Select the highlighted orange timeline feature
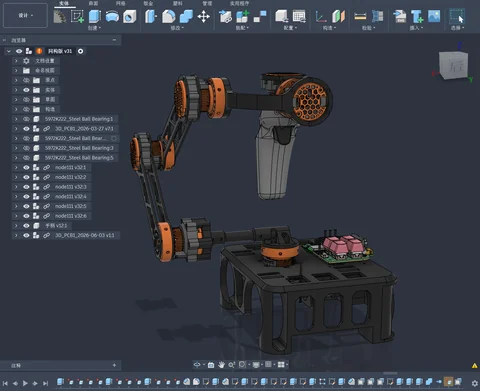Screen dimensions: 480x391 click(x=449, y=382)
